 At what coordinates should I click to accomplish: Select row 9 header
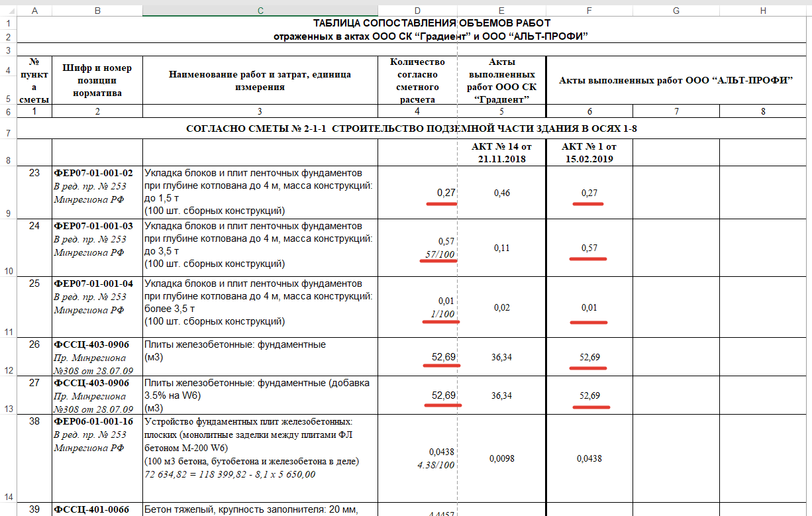point(8,213)
